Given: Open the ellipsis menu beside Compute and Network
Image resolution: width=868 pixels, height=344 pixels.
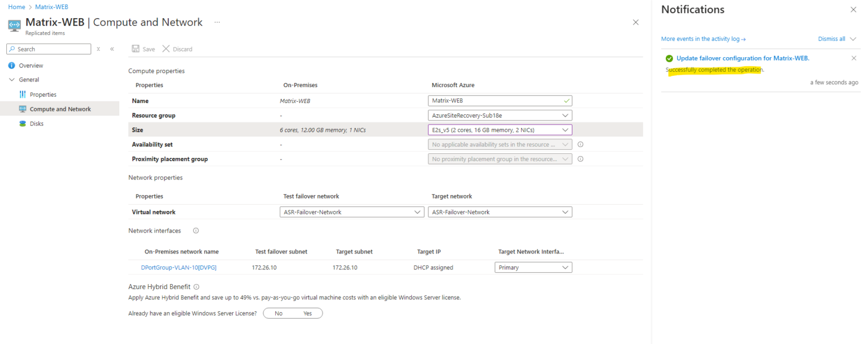Looking at the screenshot, I should tap(217, 22).
